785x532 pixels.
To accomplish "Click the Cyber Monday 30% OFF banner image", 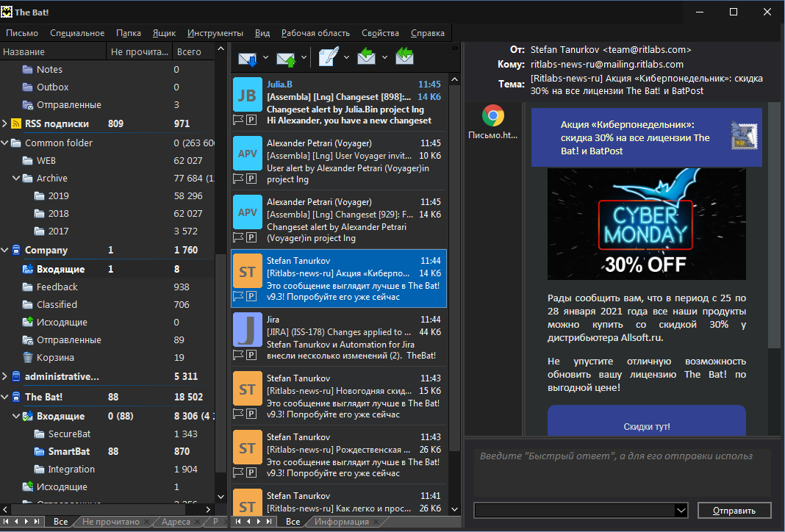I will coord(646,223).
